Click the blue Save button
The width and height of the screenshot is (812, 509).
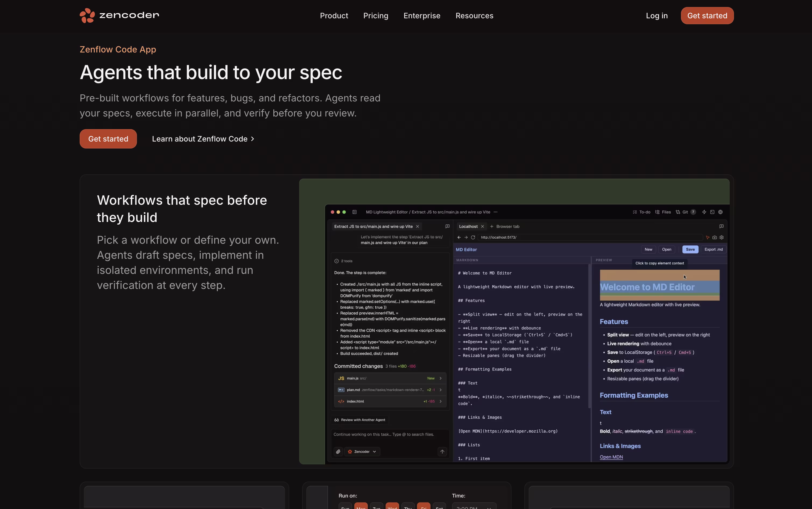[x=690, y=249]
